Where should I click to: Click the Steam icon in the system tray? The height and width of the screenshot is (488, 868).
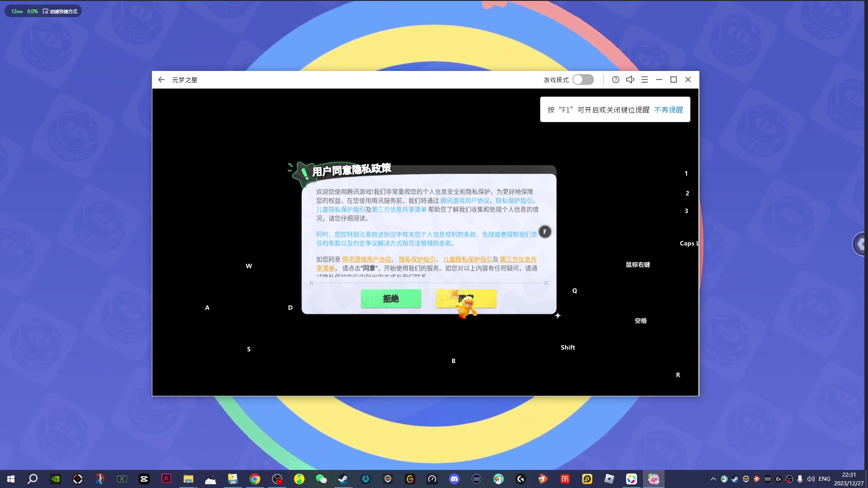click(735, 479)
